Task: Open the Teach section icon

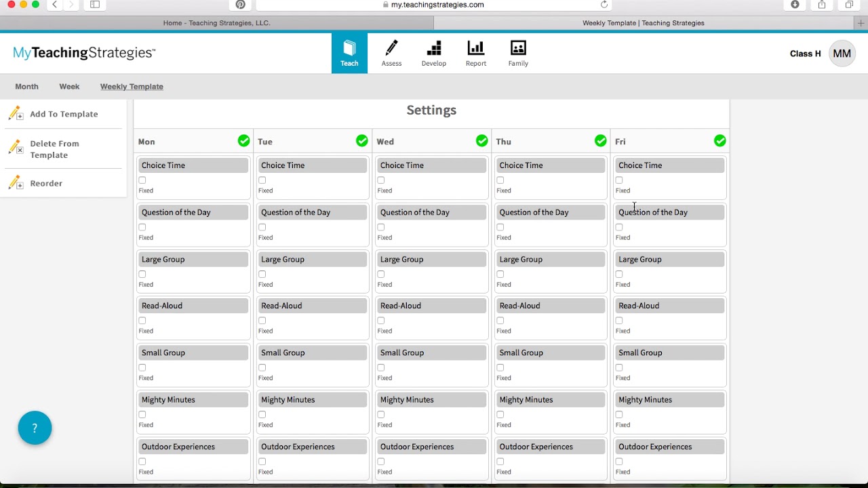Action: 349,53
